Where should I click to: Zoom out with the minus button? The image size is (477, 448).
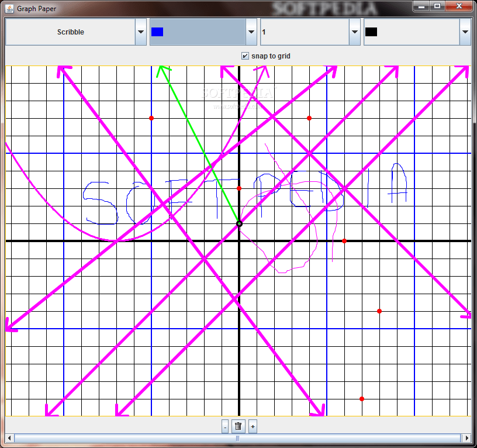click(225, 426)
